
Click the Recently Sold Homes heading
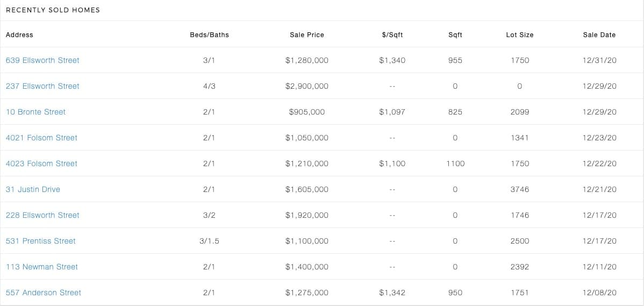click(53, 10)
